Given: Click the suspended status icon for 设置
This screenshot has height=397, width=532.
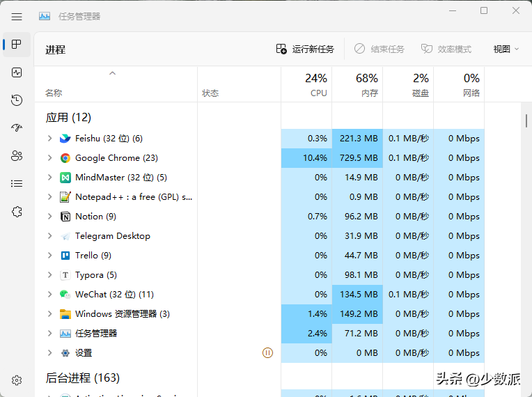Looking at the screenshot, I should pyautogui.click(x=267, y=353).
